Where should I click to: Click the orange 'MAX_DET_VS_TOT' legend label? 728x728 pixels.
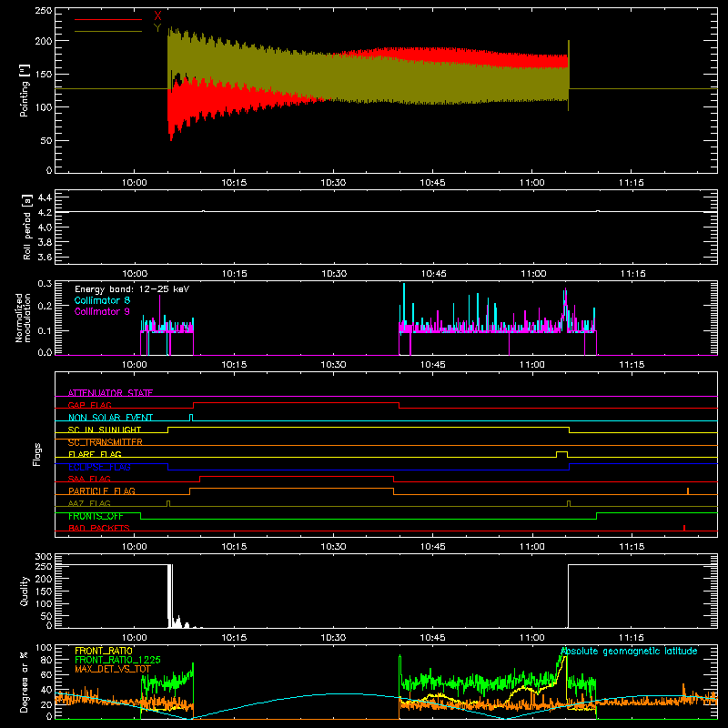click(113, 669)
